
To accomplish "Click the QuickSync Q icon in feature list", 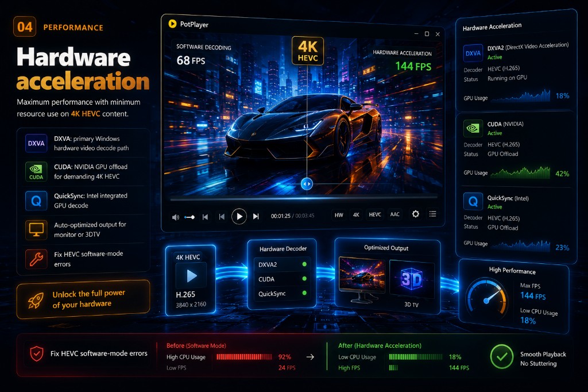I will click(x=36, y=201).
